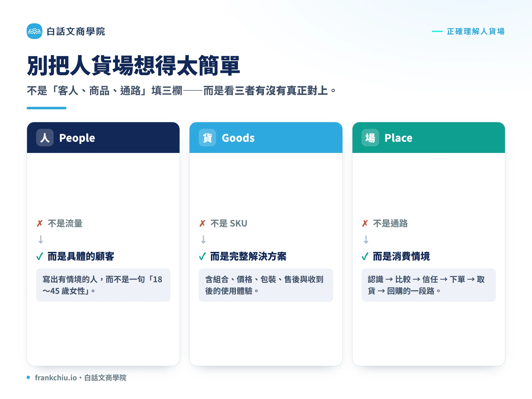Select the People card heading
Screen dimensions: 532x399
[x=77, y=138]
